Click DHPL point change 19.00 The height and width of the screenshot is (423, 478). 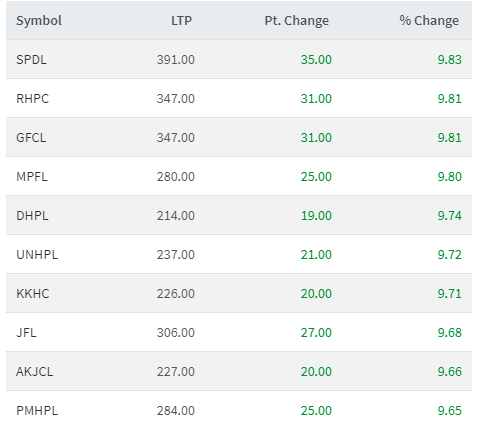click(x=316, y=216)
